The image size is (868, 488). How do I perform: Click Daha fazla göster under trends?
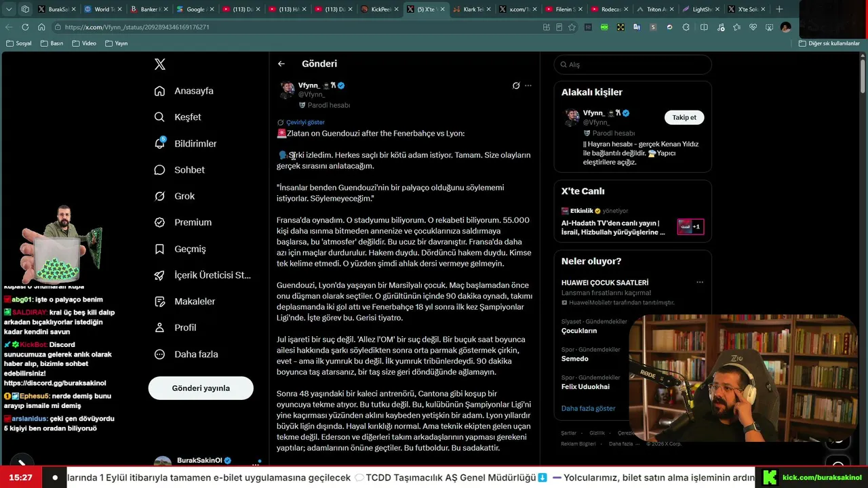589,409
